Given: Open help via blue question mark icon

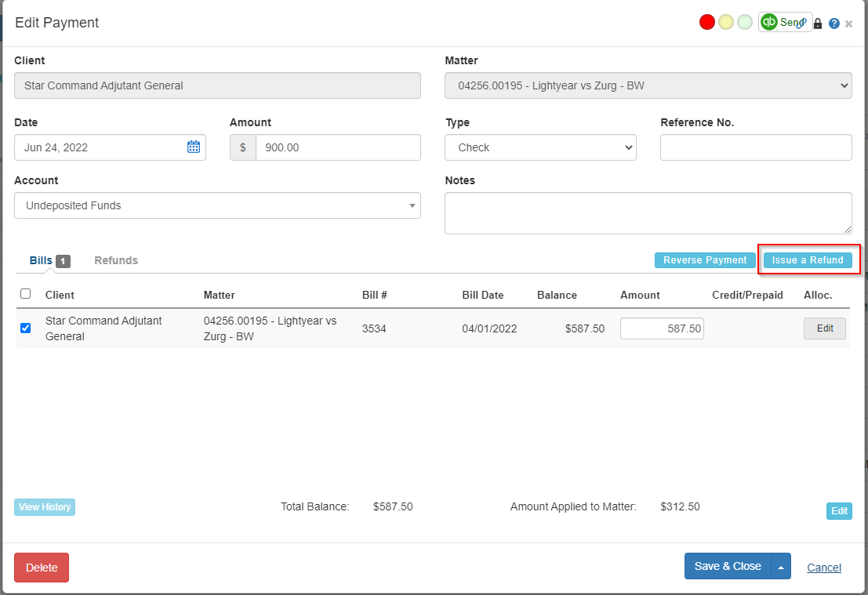Looking at the screenshot, I should click(834, 24).
